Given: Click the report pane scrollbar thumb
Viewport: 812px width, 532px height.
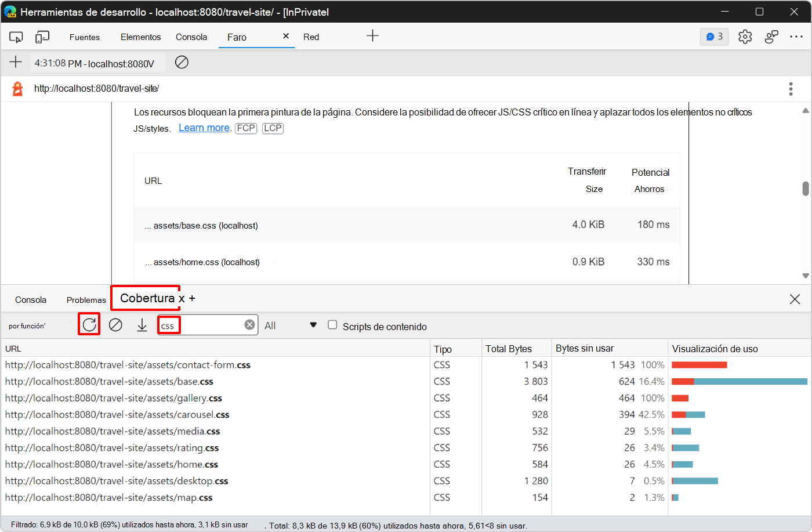Looking at the screenshot, I should click(806, 189).
